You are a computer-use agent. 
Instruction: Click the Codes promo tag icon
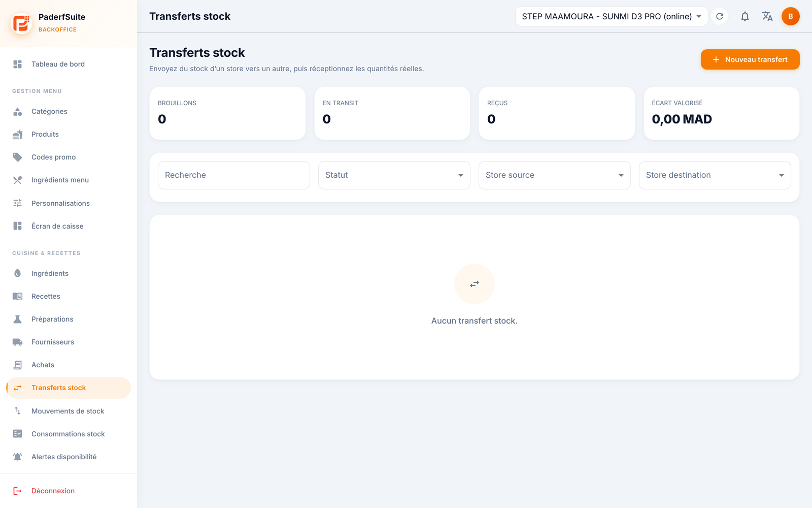(18, 157)
